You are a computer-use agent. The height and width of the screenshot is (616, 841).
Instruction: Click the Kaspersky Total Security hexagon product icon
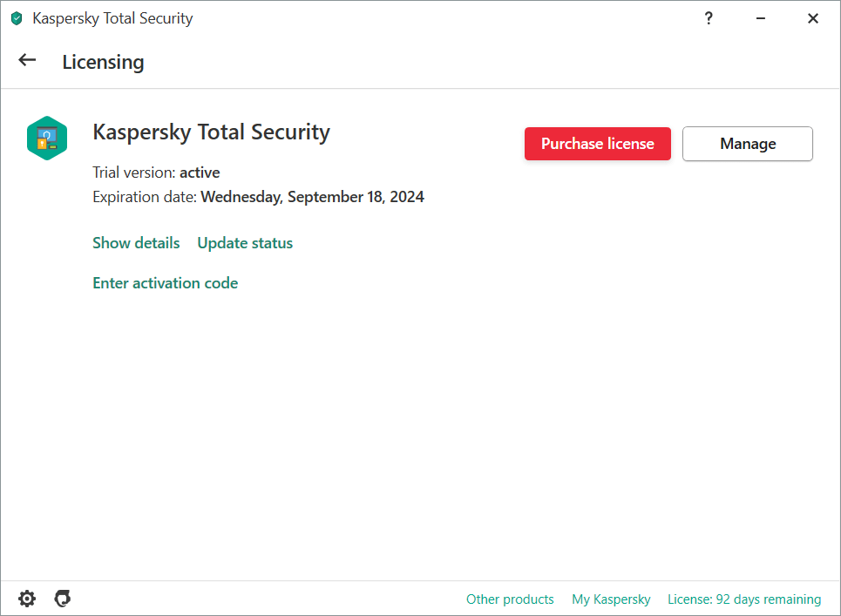coord(47,139)
